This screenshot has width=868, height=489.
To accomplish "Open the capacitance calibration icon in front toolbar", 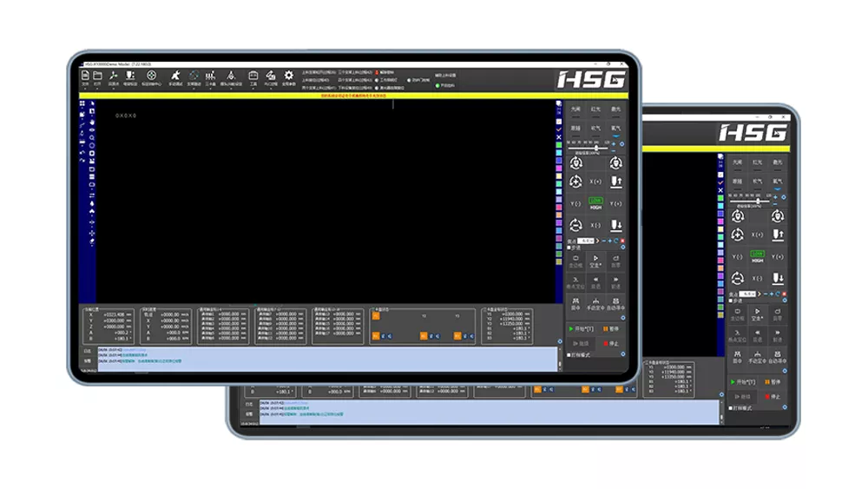I will pos(130,77).
